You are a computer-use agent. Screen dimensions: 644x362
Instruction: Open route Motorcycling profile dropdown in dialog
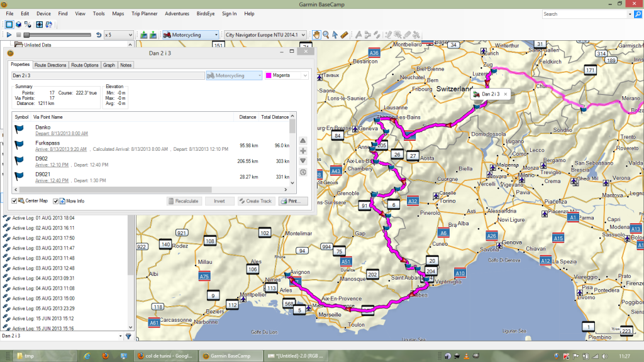[x=234, y=75]
